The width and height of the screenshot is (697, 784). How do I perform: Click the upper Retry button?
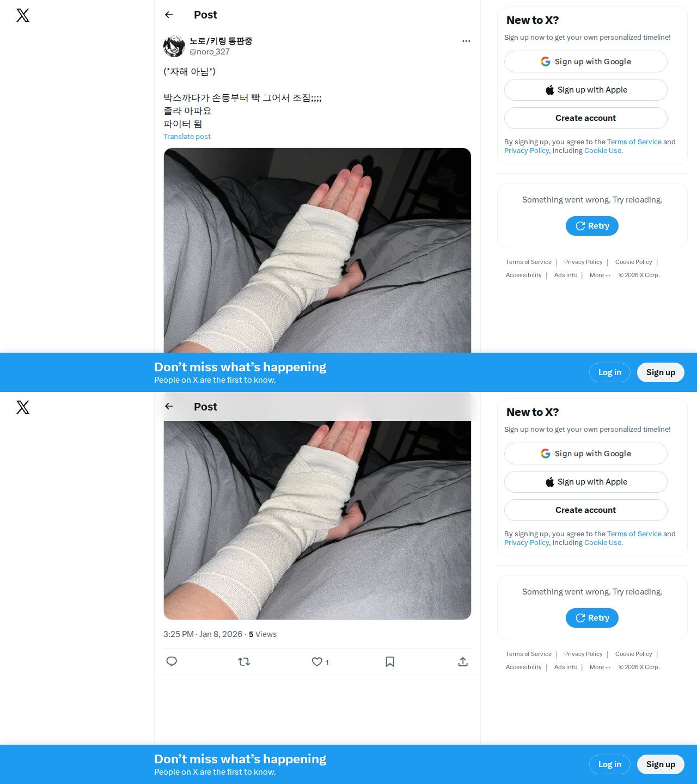(x=592, y=226)
